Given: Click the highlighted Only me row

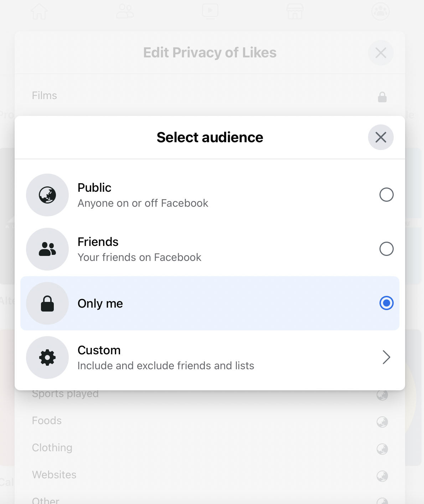Looking at the screenshot, I should [210, 303].
